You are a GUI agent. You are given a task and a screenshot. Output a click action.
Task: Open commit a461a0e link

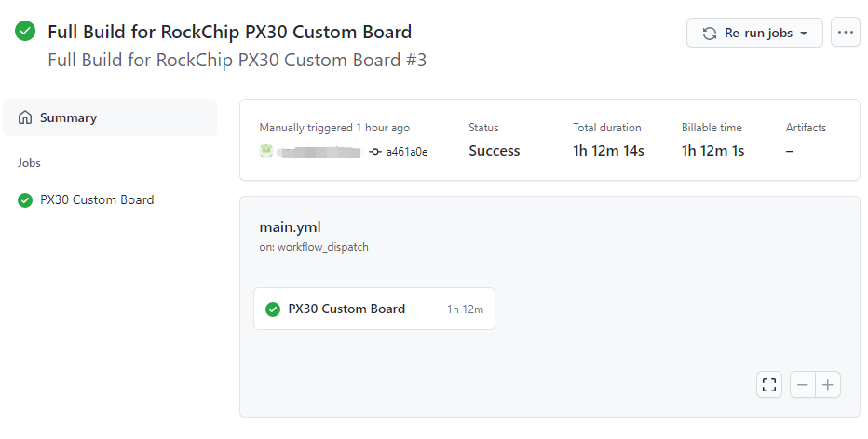[x=407, y=151]
